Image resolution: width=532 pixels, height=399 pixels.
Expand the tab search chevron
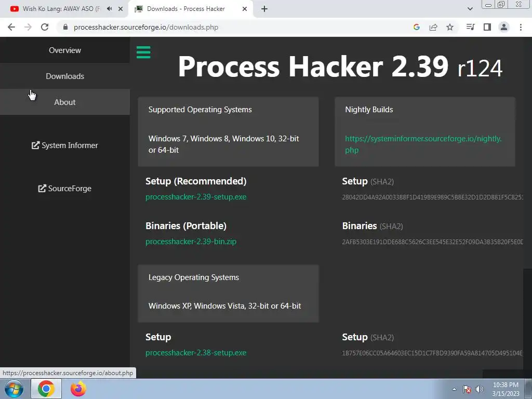click(x=470, y=9)
